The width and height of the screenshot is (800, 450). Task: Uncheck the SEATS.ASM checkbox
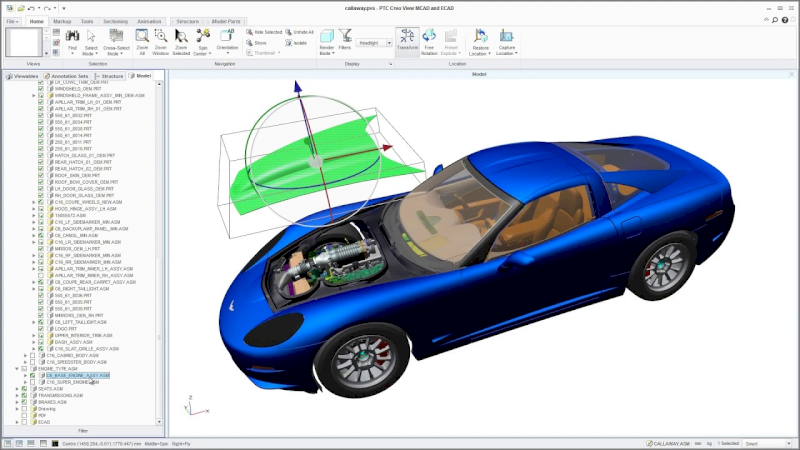click(25, 388)
